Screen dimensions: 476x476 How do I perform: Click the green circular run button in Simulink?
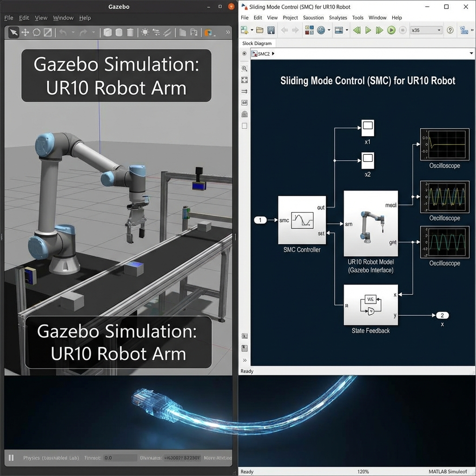[391, 30]
